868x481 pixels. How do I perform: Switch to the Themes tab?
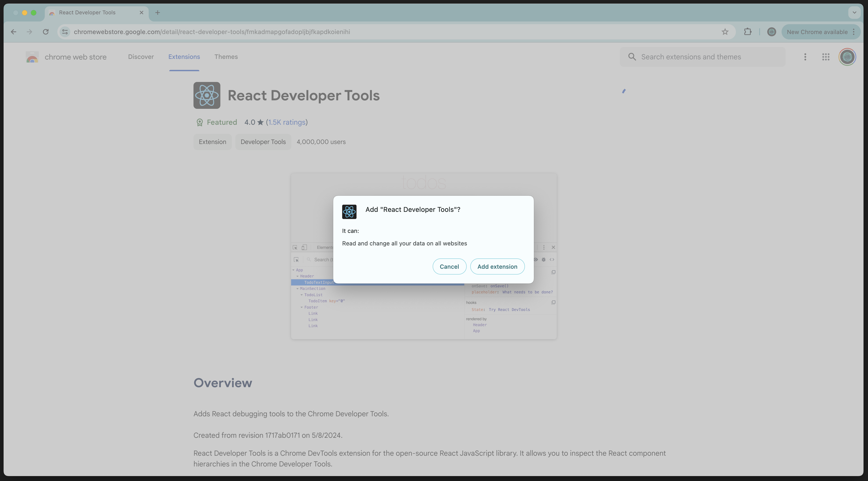[226, 57]
